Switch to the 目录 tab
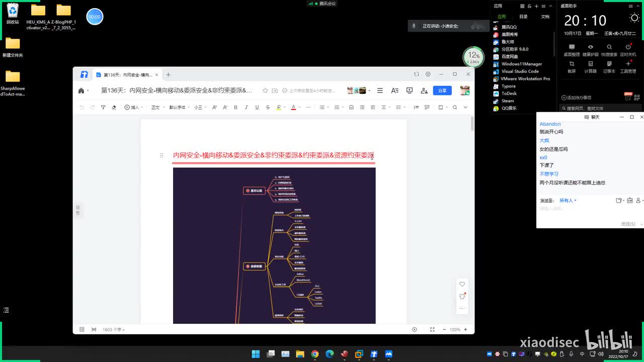644x362 pixels. click(523, 17)
